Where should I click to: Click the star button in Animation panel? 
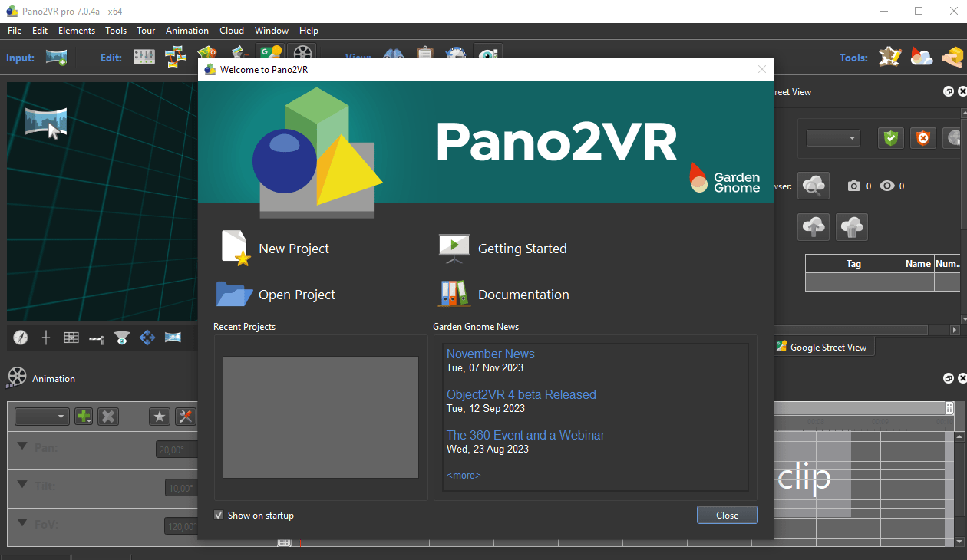coord(159,417)
